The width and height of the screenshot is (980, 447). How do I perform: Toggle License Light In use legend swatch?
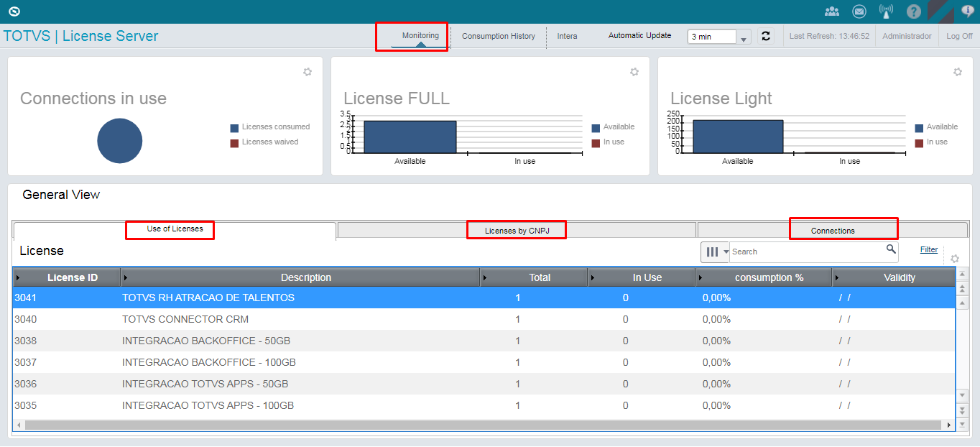[x=919, y=143]
